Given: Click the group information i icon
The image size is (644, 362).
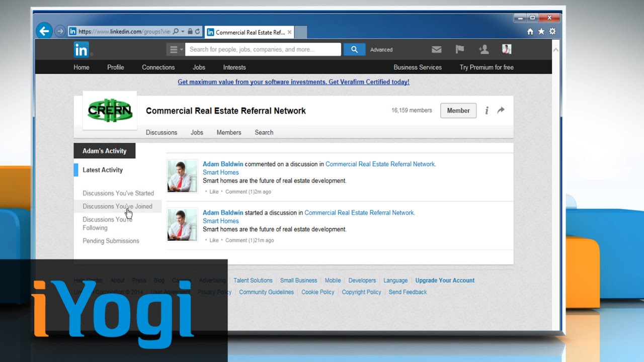Looking at the screenshot, I should coord(487,111).
